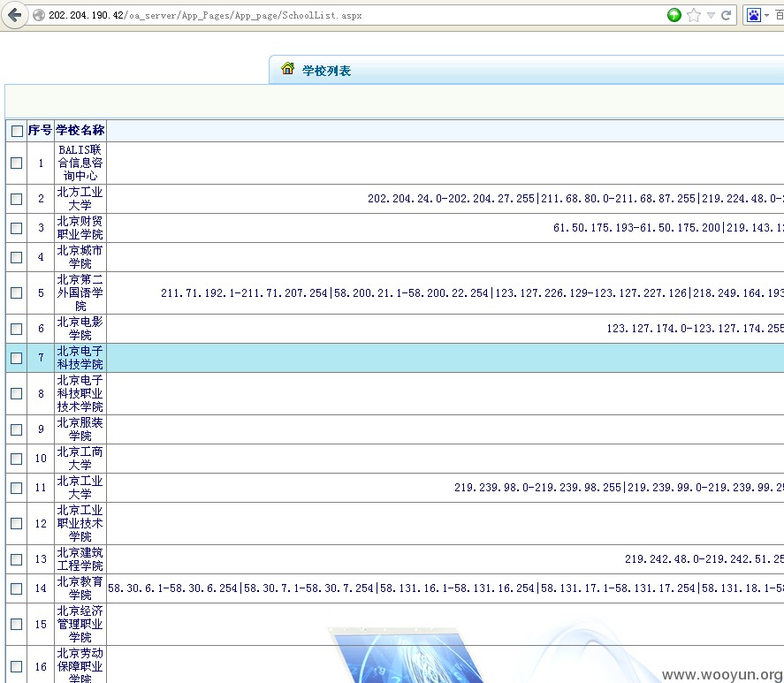
Task: Click the browser back arrow button
Action: [x=14, y=15]
